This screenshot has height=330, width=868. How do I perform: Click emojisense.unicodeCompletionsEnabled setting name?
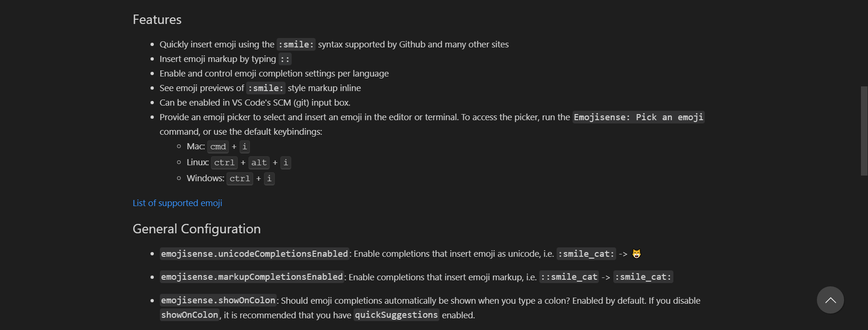pos(254,253)
